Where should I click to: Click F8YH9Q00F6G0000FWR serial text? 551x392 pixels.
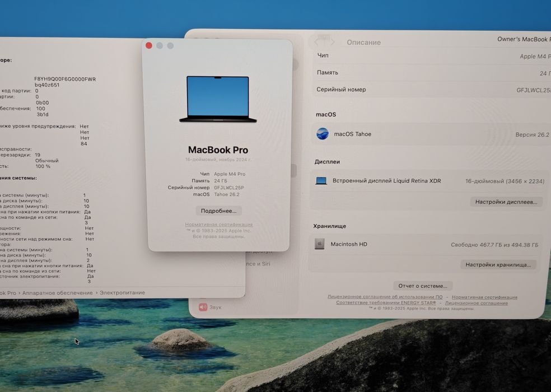[65, 79]
